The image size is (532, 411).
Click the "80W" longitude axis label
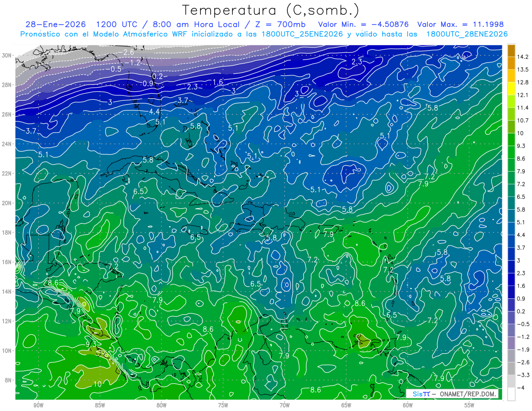(x=161, y=405)
